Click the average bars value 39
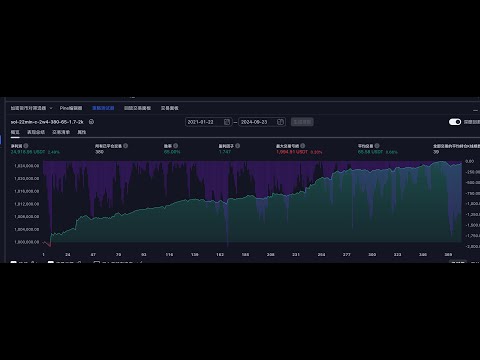Screen dimensions: 480x360 [436, 152]
